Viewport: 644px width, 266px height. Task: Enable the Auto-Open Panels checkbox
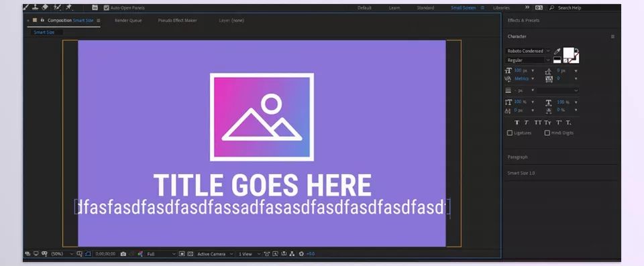tap(107, 8)
